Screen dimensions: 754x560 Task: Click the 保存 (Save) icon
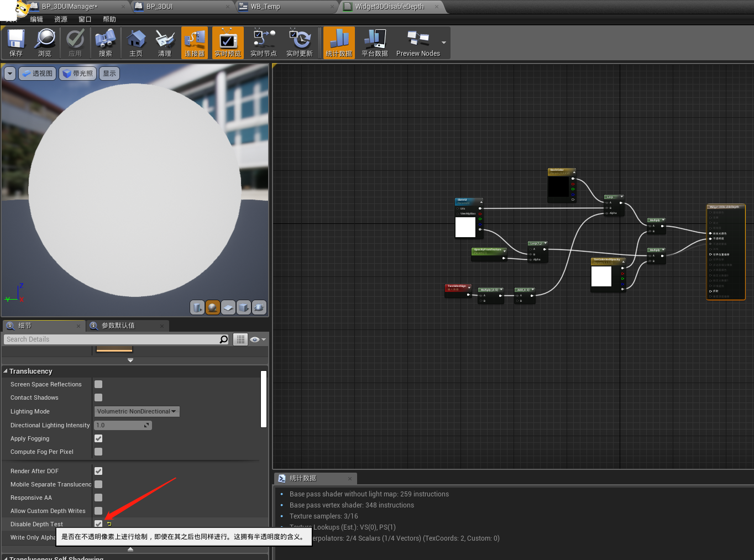[x=15, y=43]
